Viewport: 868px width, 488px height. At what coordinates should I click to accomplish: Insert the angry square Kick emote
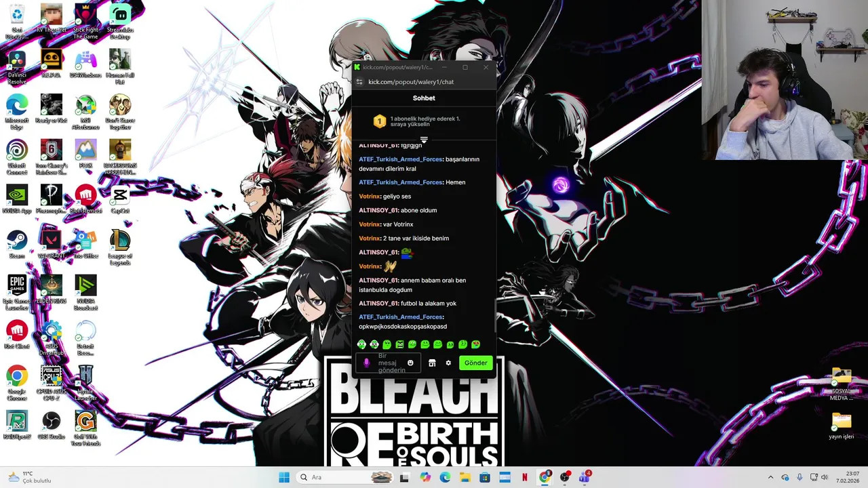point(399,344)
